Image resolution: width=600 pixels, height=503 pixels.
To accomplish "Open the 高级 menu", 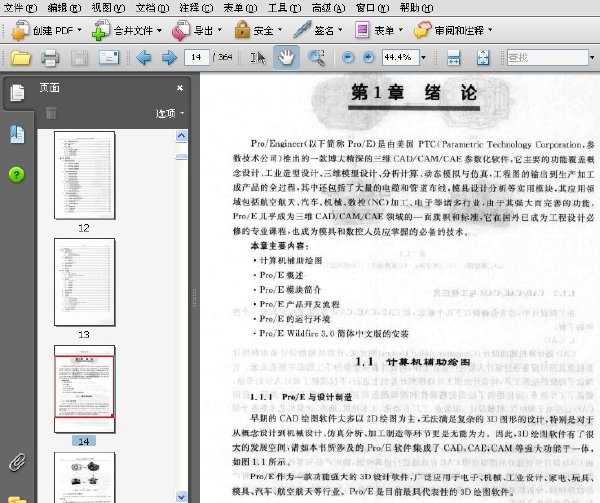I will (328, 7).
